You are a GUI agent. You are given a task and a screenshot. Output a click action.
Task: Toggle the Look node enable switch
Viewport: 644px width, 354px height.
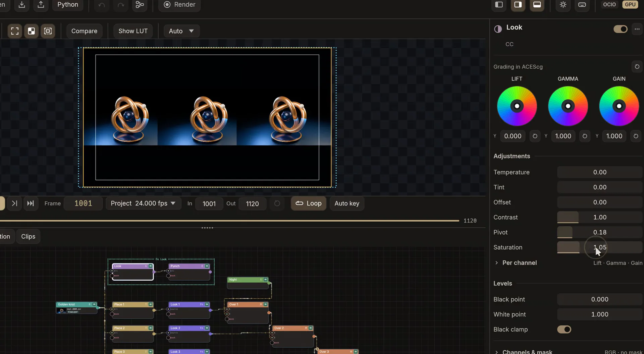tap(621, 29)
